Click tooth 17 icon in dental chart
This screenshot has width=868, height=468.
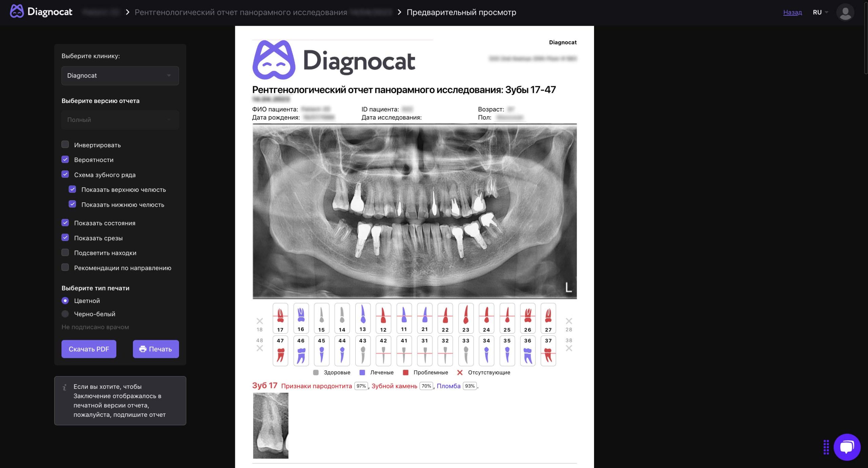click(280, 318)
